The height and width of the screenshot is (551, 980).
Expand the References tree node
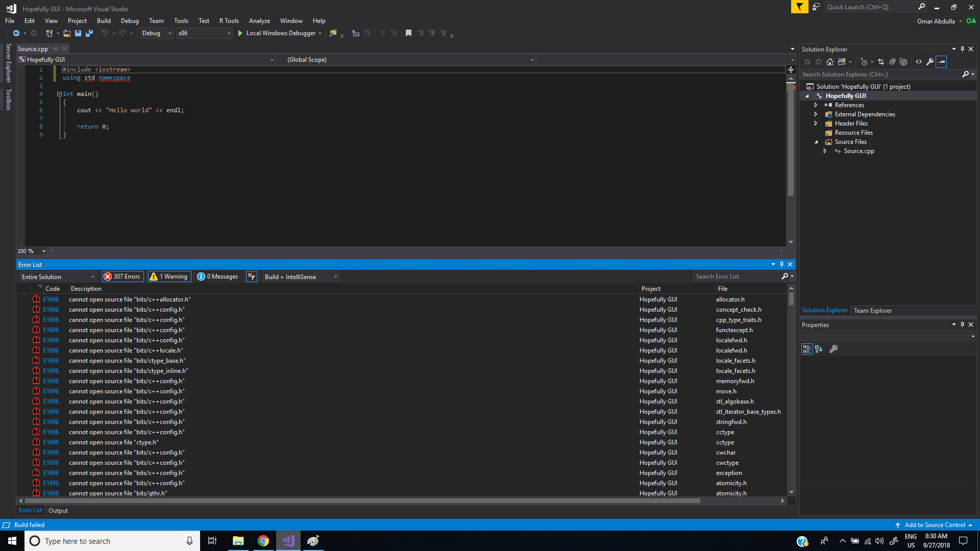(x=816, y=105)
